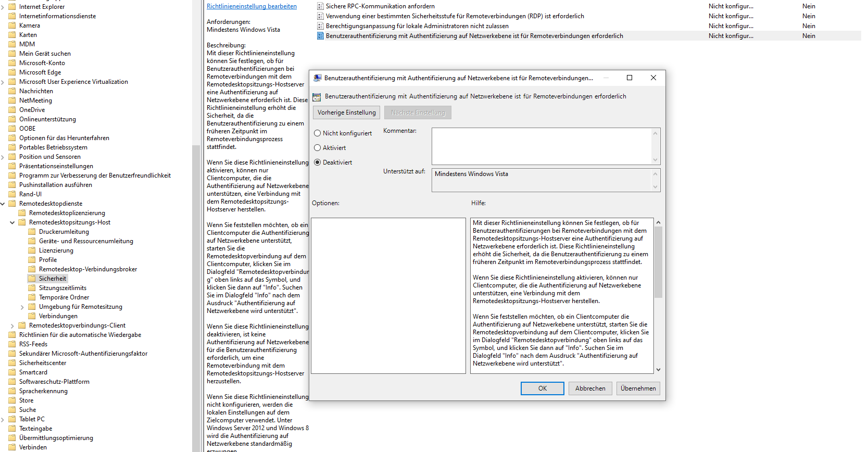Click the Druckerumleitung folder icon

(32, 232)
